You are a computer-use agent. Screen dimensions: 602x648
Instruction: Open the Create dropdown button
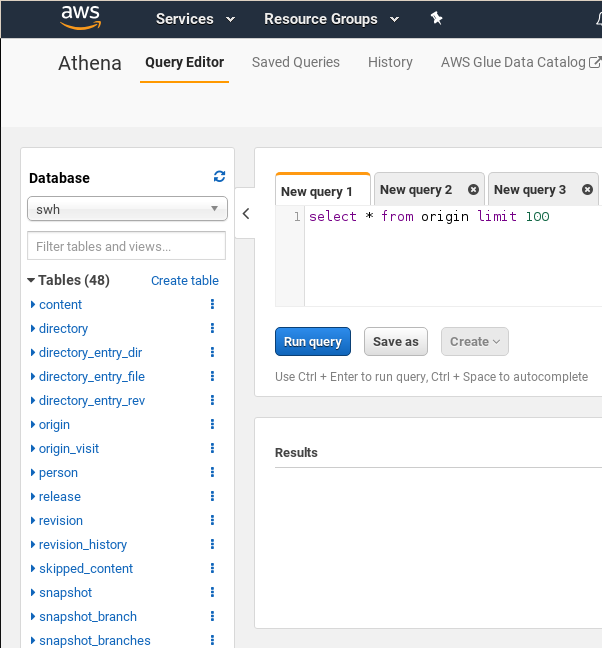[475, 342]
